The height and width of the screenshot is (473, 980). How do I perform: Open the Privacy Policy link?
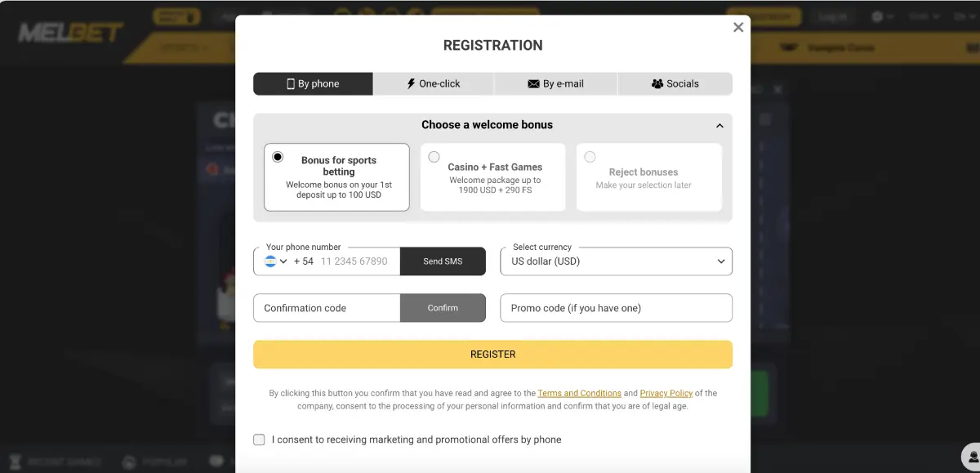(666, 393)
